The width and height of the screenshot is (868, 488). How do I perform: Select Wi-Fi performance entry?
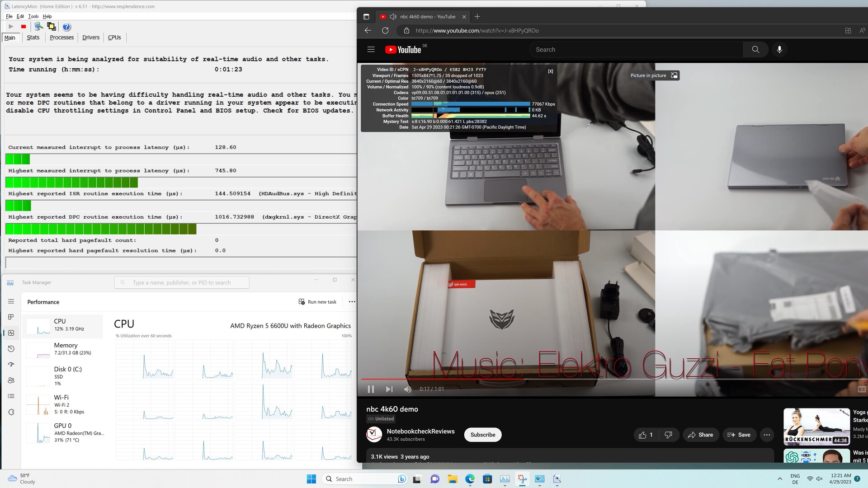click(63, 404)
